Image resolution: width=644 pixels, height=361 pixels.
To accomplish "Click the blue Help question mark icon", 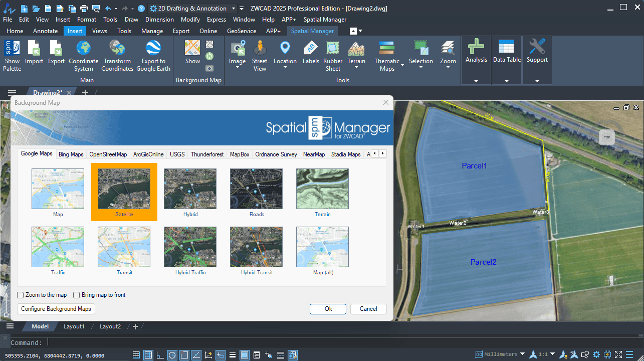I will [141, 9].
